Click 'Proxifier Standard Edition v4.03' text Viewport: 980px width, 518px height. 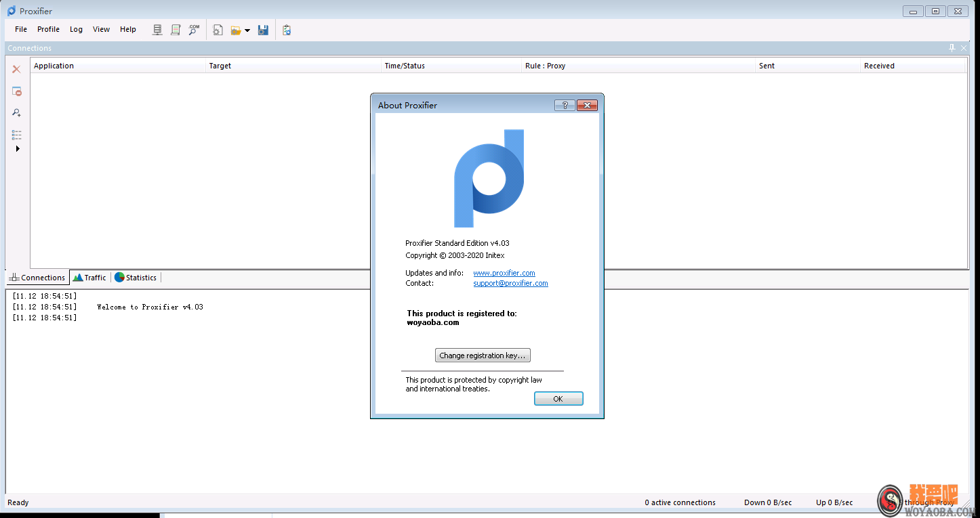point(457,243)
